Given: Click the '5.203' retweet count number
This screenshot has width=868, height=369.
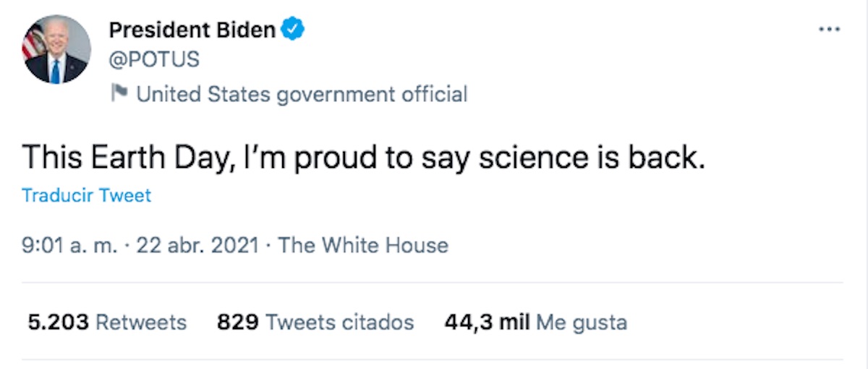Looking at the screenshot, I should click(58, 322).
